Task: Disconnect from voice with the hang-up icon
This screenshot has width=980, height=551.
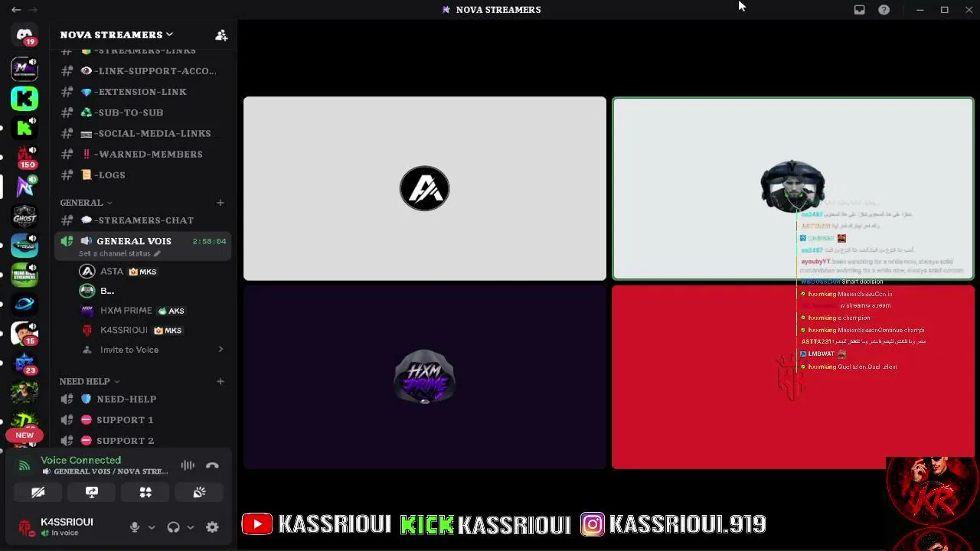Action: (x=212, y=465)
